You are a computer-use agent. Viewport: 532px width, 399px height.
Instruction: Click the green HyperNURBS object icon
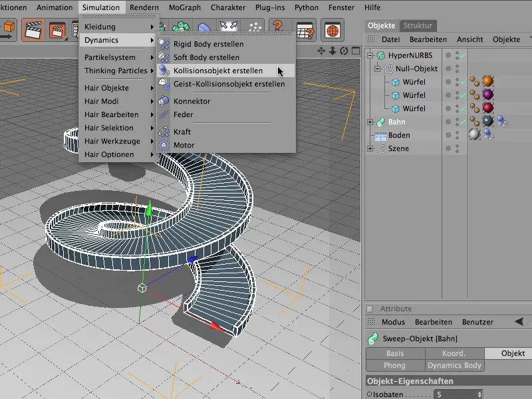[381, 55]
